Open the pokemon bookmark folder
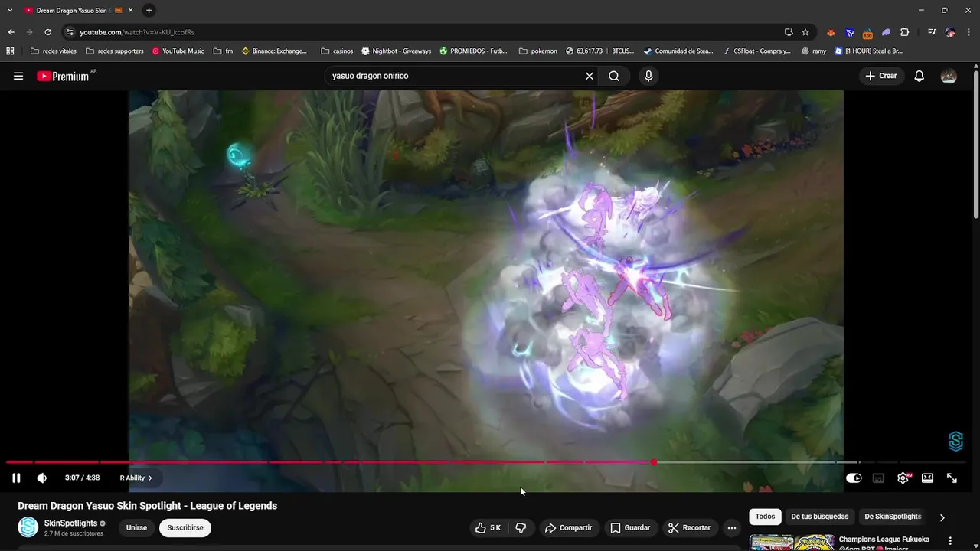This screenshot has height=551, width=980. 538,51
